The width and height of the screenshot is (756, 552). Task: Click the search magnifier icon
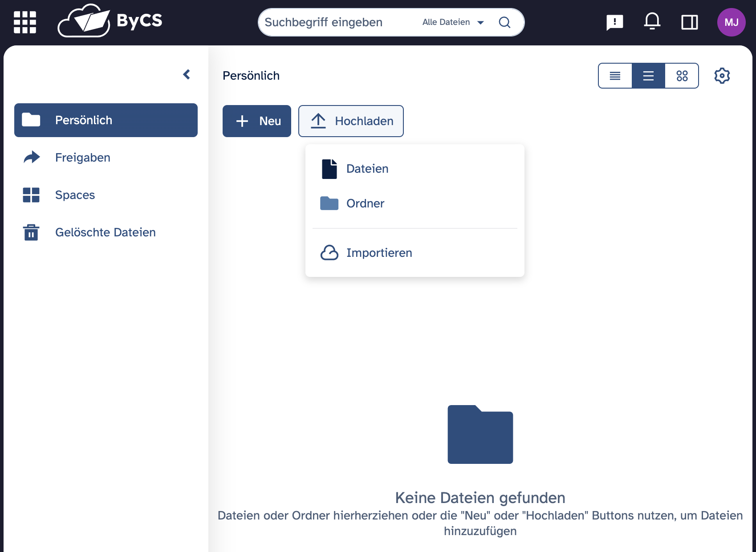504,22
